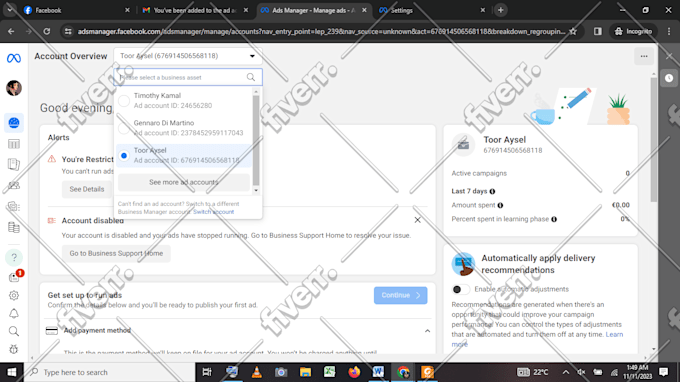Dismiss the Account disabled alert
Image resolution: width=680 pixels, height=382 pixels.
(418, 220)
